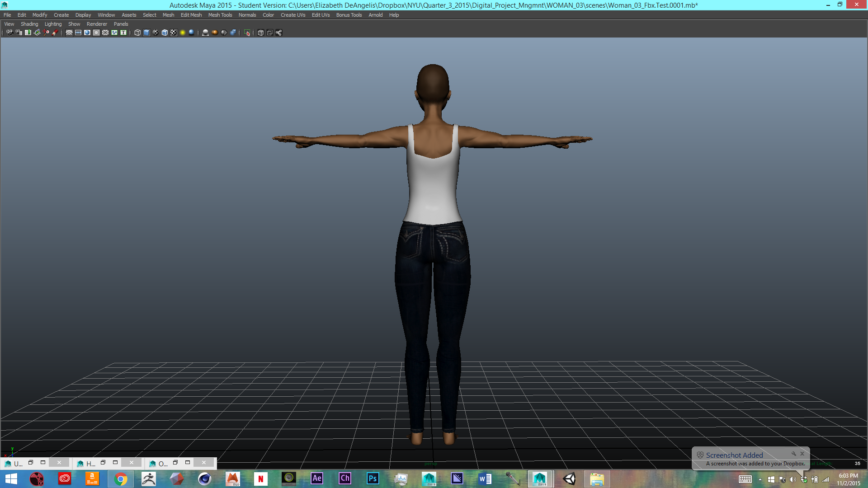Click the Multisample Anti-aliasing icon
868x488 pixels.
click(224, 33)
